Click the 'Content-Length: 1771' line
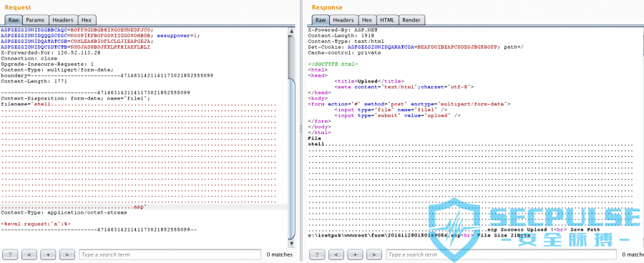Image resolution: width=644 pixels, height=263 pixels. (34, 82)
